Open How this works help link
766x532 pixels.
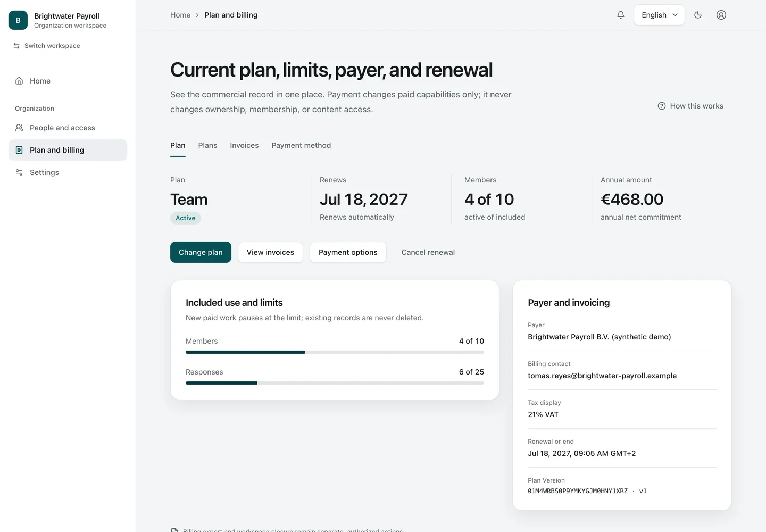[x=690, y=106]
